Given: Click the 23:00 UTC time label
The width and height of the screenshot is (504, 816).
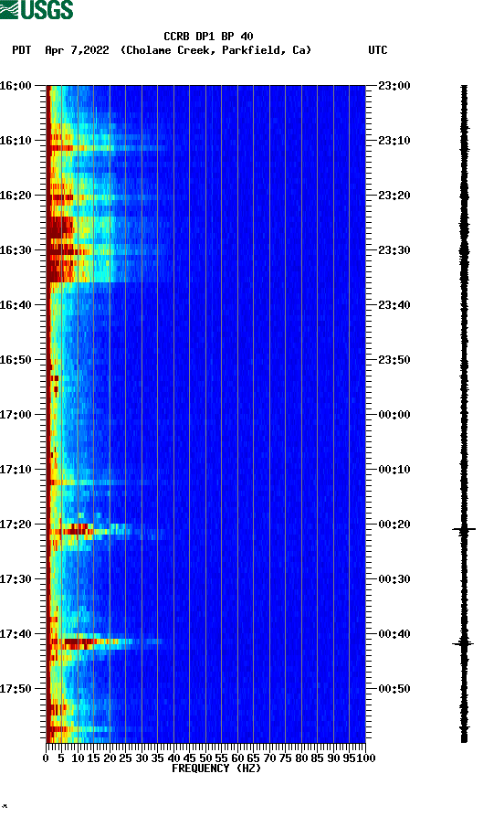Looking at the screenshot, I should point(394,85).
